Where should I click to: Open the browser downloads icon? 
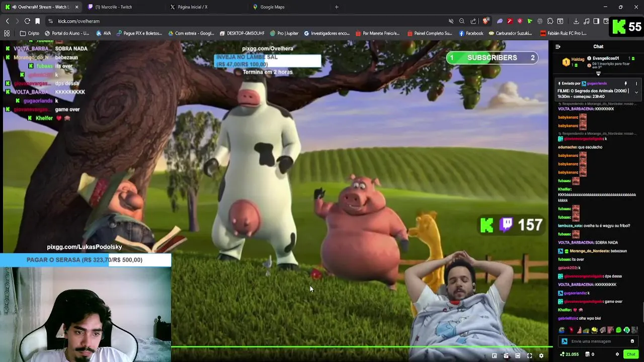point(576,21)
